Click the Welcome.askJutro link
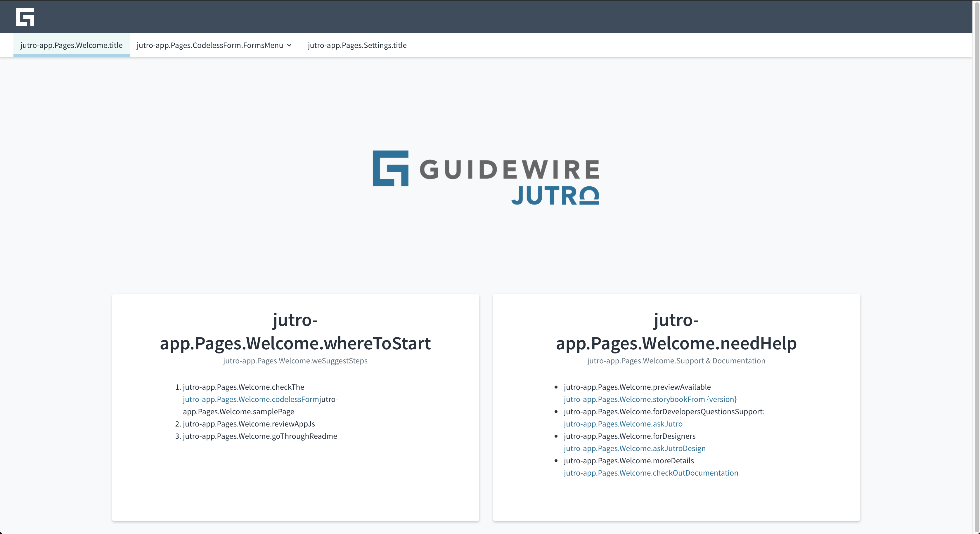Image resolution: width=980 pixels, height=534 pixels. (x=623, y=424)
